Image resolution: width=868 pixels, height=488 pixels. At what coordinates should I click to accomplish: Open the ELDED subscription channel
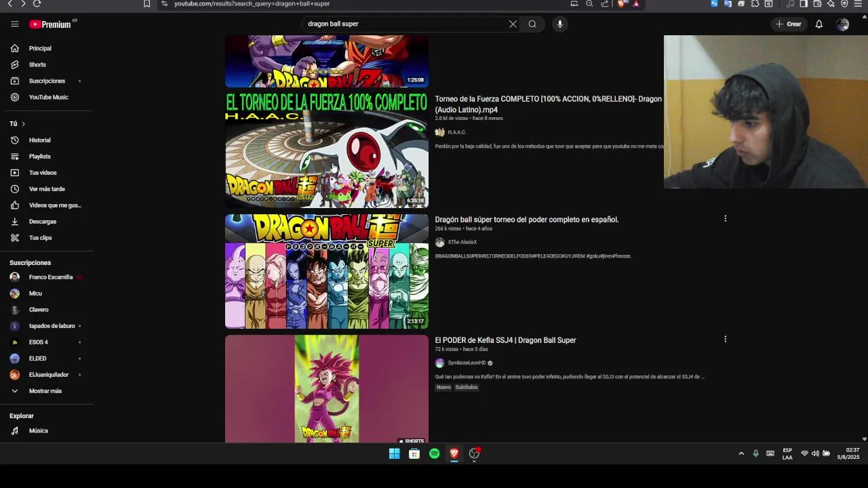(37, 359)
